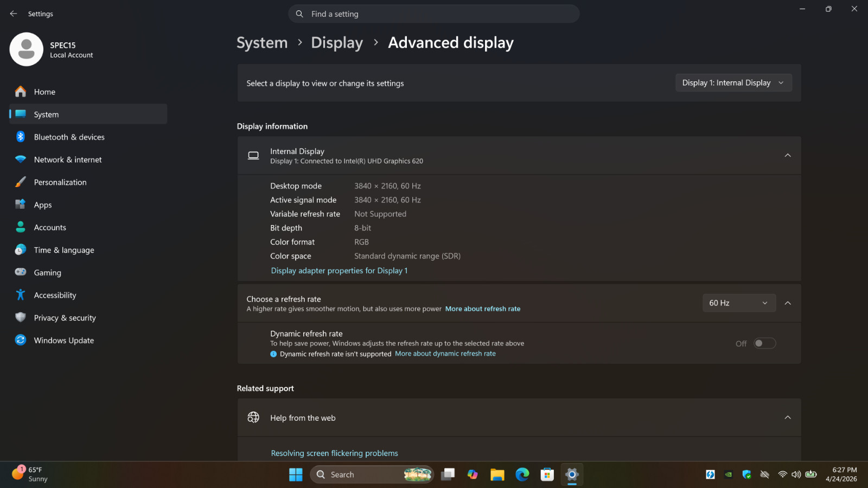Go to Accounts settings
Image resolution: width=868 pixels, height=488 pixels.
pos(88,227)
